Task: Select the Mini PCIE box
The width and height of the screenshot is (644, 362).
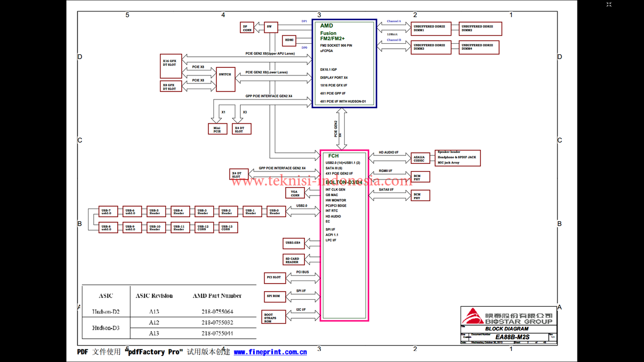Action: click(217, 129)
